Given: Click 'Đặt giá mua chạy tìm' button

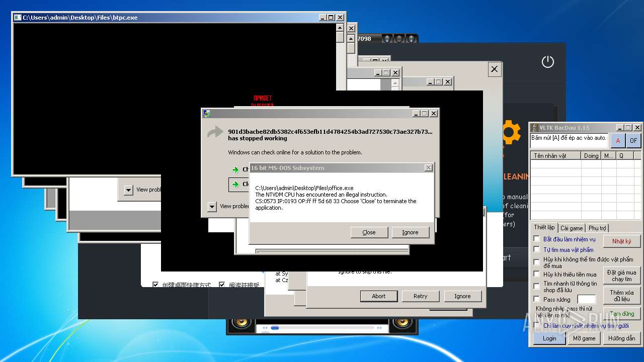Looking at the screenshot, I should [622, 276].
